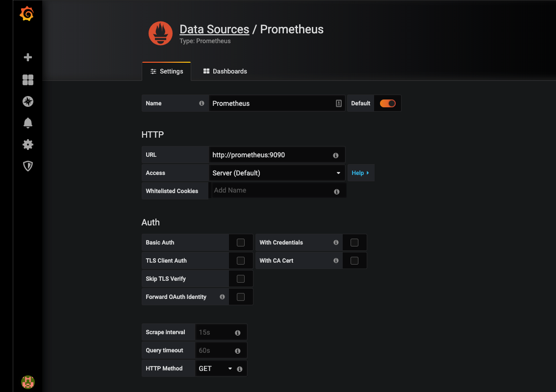This screenshot has width=556, height=392.
Task: Switch to the Settings tab
Action: [167, 71]
